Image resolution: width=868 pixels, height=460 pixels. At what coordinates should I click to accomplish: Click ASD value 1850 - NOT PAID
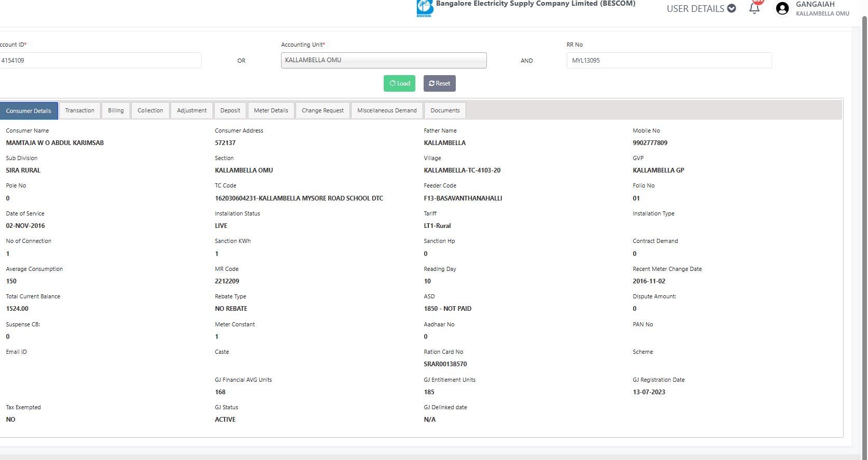pyautogui.click(x=447, y=309)
